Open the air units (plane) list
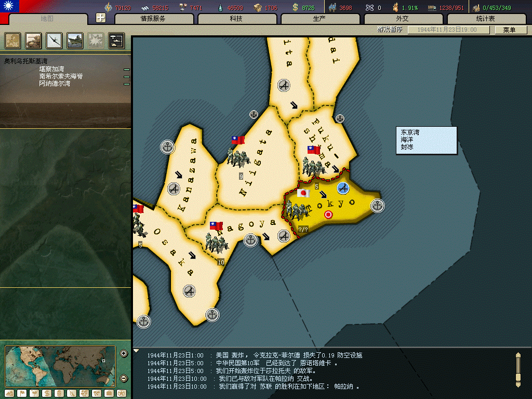Screen dimensions: 532x399 54,41
